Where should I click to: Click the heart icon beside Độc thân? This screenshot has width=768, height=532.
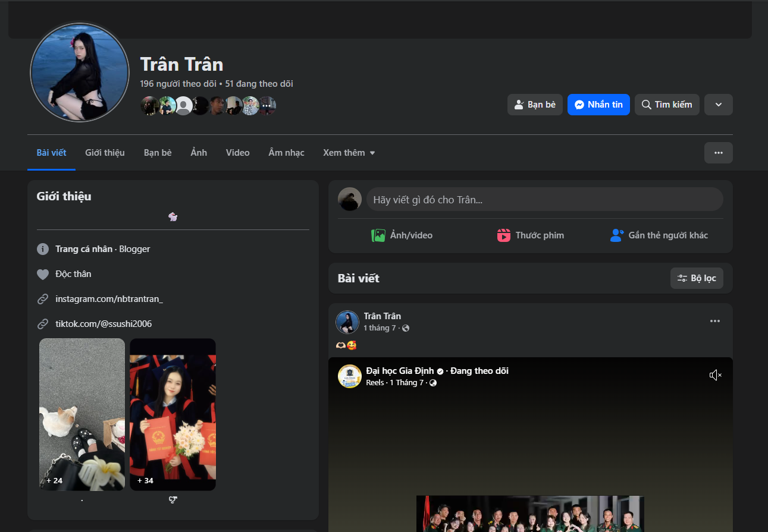(x=43, y=274)
